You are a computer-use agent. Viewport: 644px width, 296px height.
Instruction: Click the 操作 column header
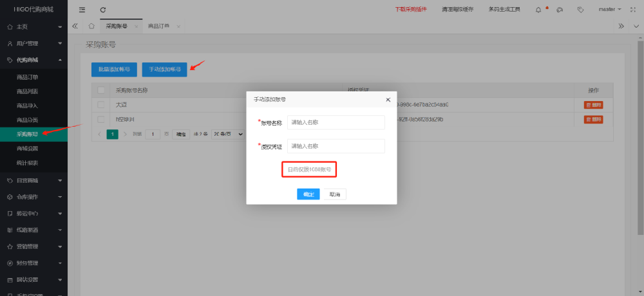pos(594,90)
